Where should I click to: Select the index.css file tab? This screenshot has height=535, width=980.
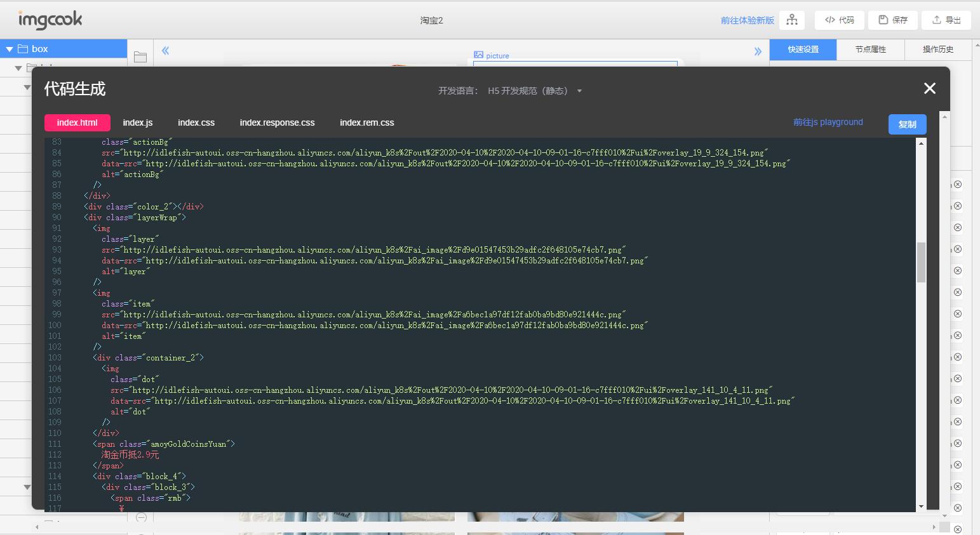[196, 122]
